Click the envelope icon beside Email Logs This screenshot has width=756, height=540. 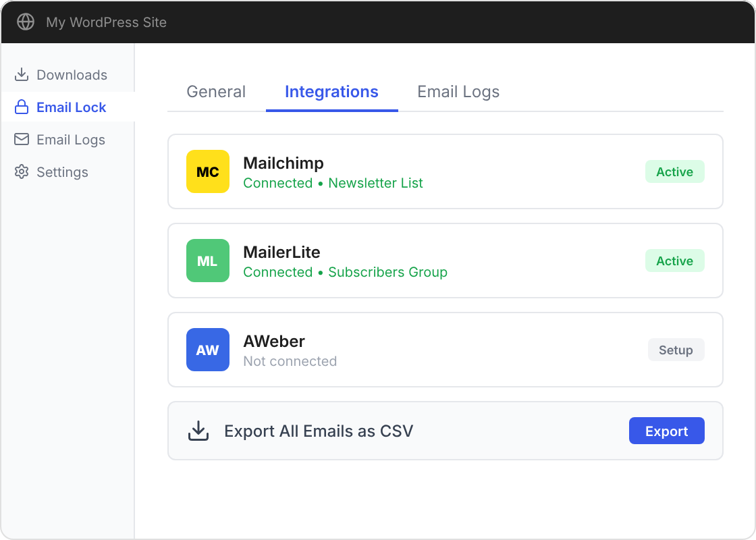(x=21, y=140)
